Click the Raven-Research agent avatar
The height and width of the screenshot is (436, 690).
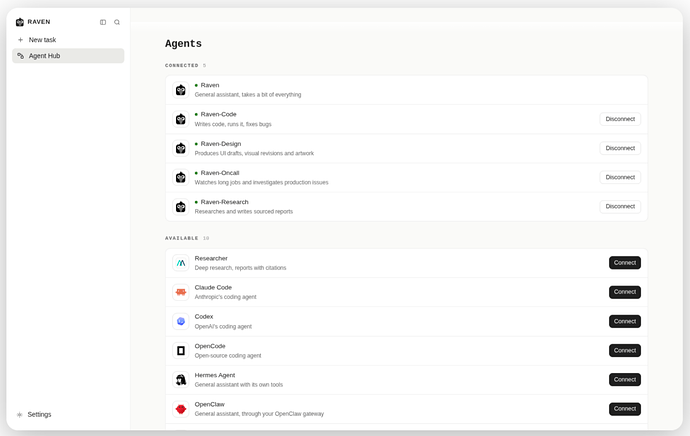tap(180, 206)
